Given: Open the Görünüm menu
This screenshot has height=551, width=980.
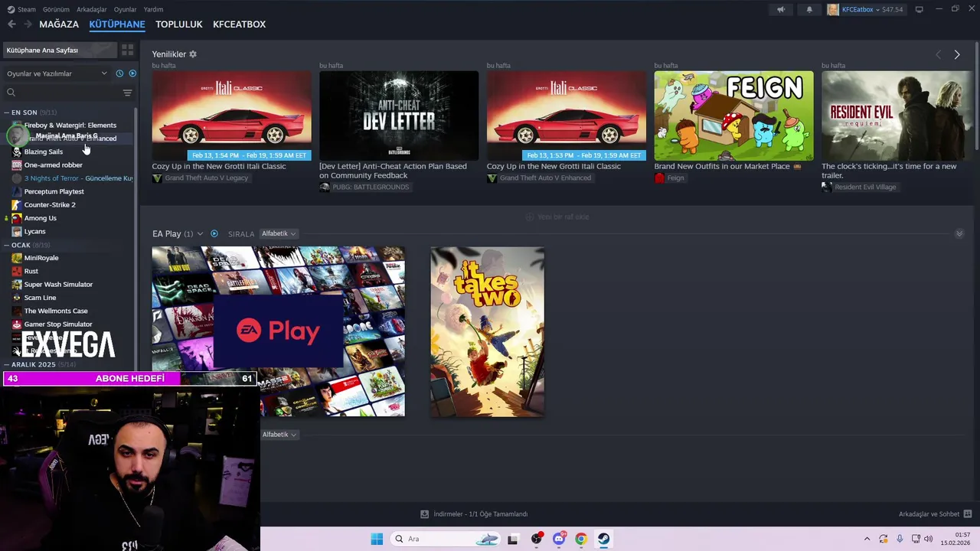Looking at the screenshot, I should pyautogui.click(x=56, y=9).
